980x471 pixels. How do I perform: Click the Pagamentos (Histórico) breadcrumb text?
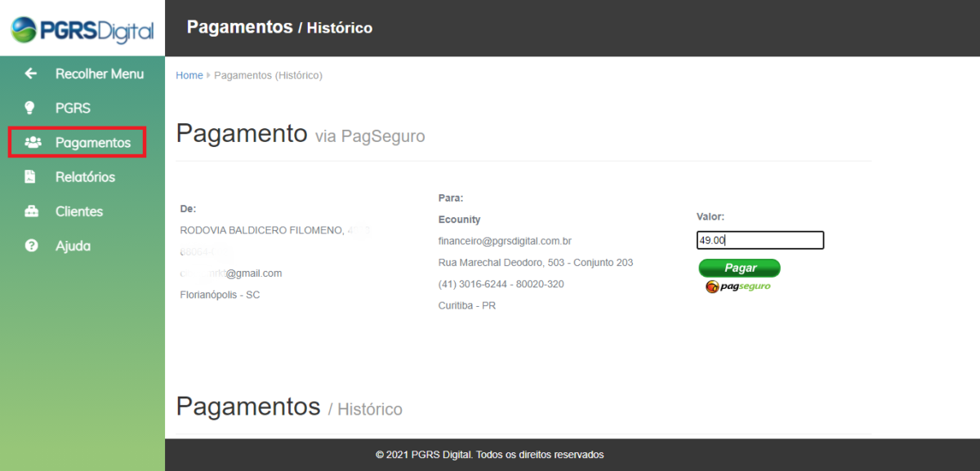tap(268, 75)
